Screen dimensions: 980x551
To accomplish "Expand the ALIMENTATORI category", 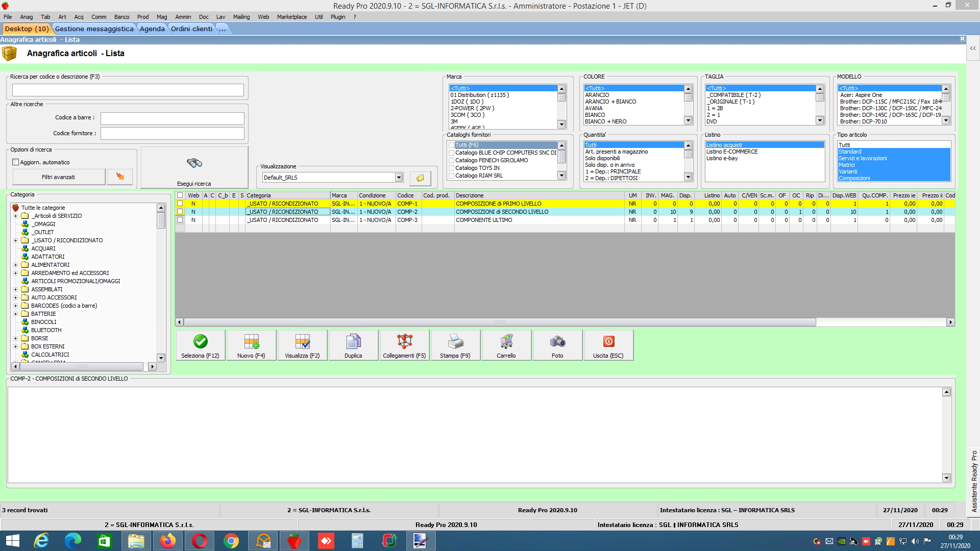I will [15, 265].
